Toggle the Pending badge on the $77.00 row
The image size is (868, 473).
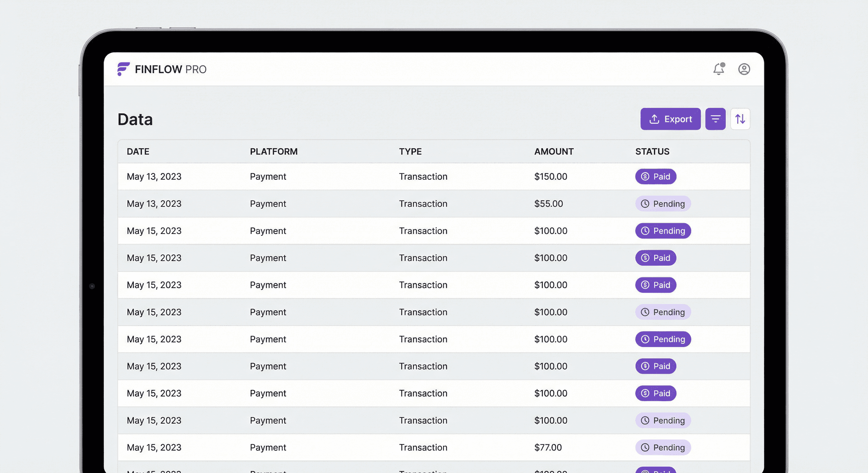click(663, 447)
